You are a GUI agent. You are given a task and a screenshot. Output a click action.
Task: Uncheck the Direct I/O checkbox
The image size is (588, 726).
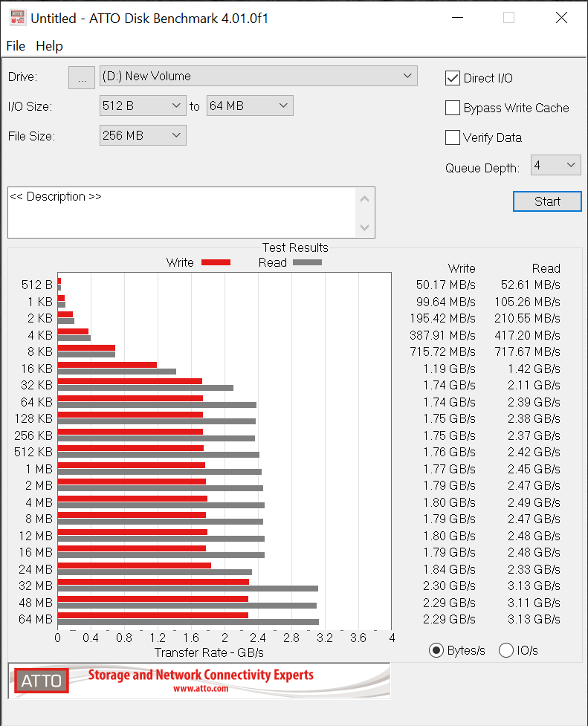[453, 78]
